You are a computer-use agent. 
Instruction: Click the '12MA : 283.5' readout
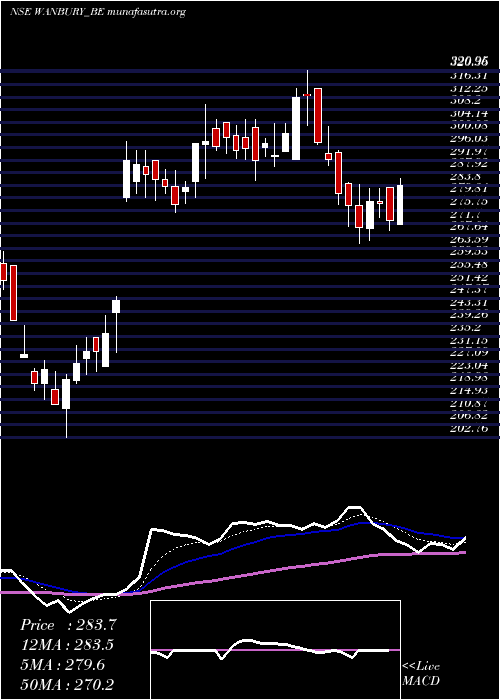[67, 645]
